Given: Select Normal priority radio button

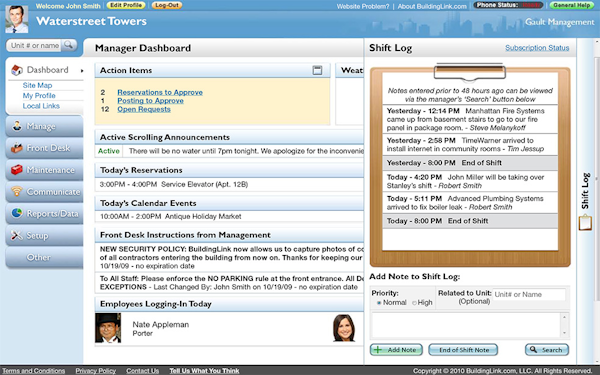Looking at the screenshot, I should (x=379, y=303).
